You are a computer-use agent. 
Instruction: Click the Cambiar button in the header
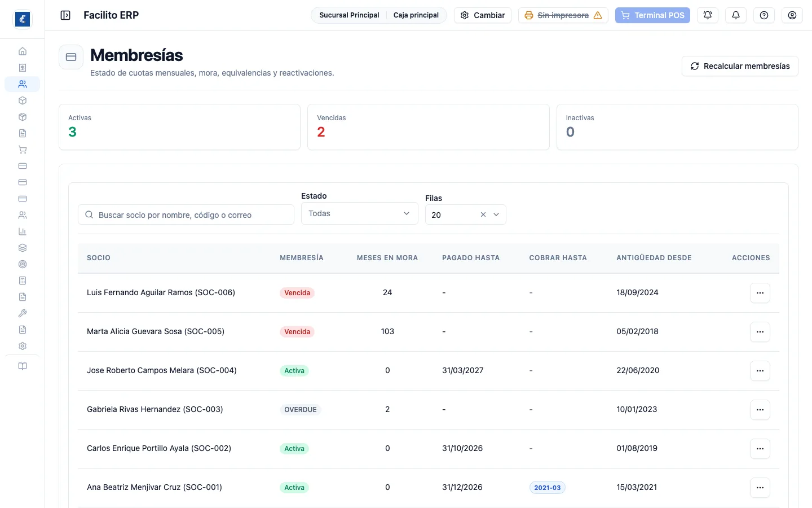(x=483, y=15)
